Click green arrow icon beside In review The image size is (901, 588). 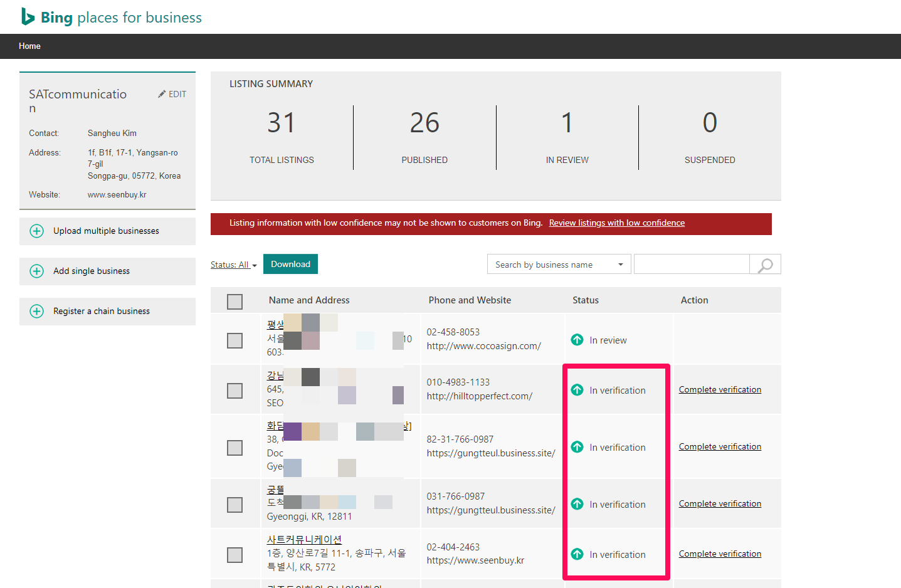577,340
